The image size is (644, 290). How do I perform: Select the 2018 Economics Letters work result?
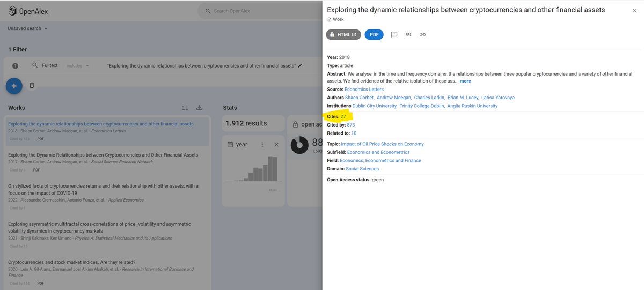tap(106, 131)
